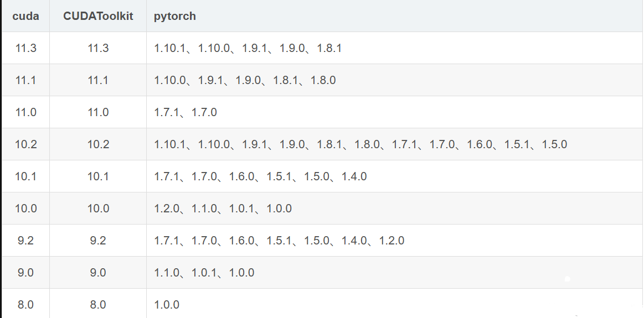Screen dimensions: 644x318
Task: Select the cuda 9.2 cell
Action: (26, 240)
